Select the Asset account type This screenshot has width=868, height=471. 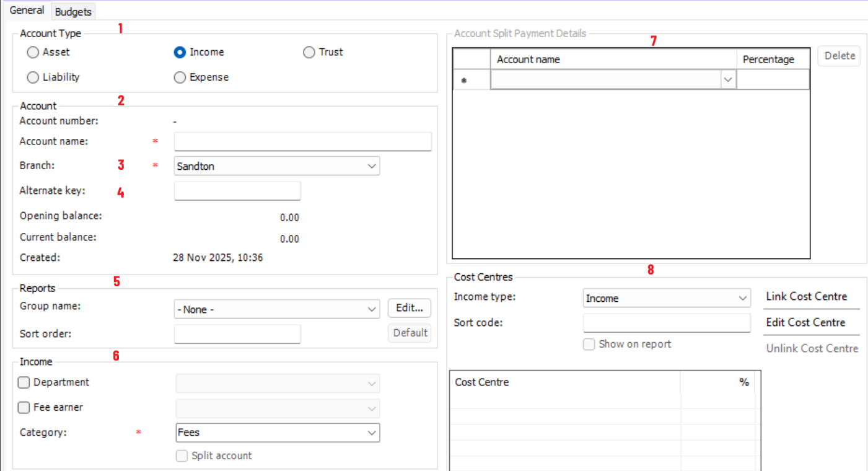click(x=33, y=53)
